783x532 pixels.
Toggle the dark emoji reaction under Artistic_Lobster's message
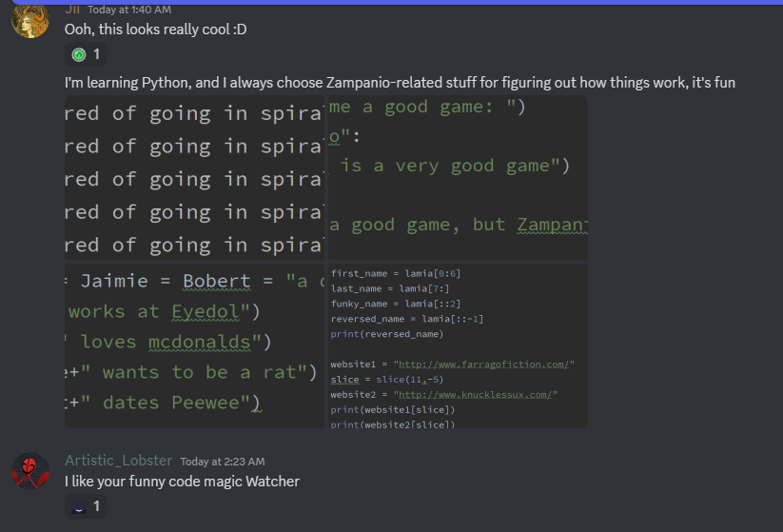(86, 507)
